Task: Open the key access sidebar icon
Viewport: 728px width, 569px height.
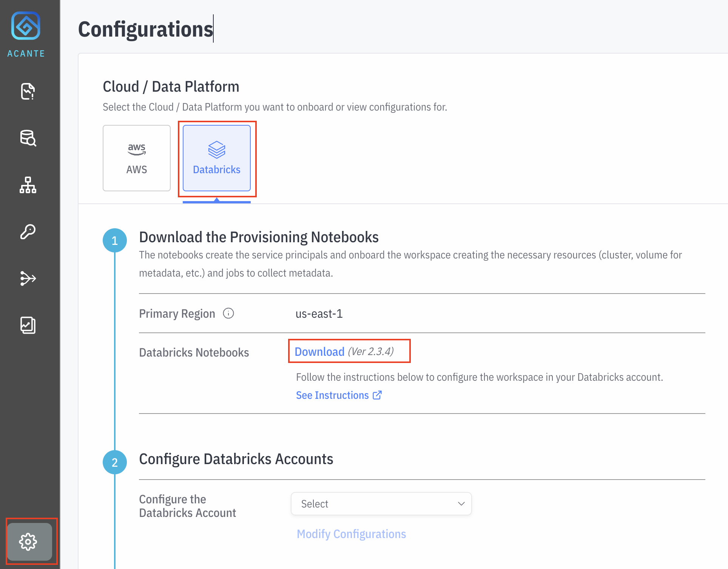Action: point(28,232)
